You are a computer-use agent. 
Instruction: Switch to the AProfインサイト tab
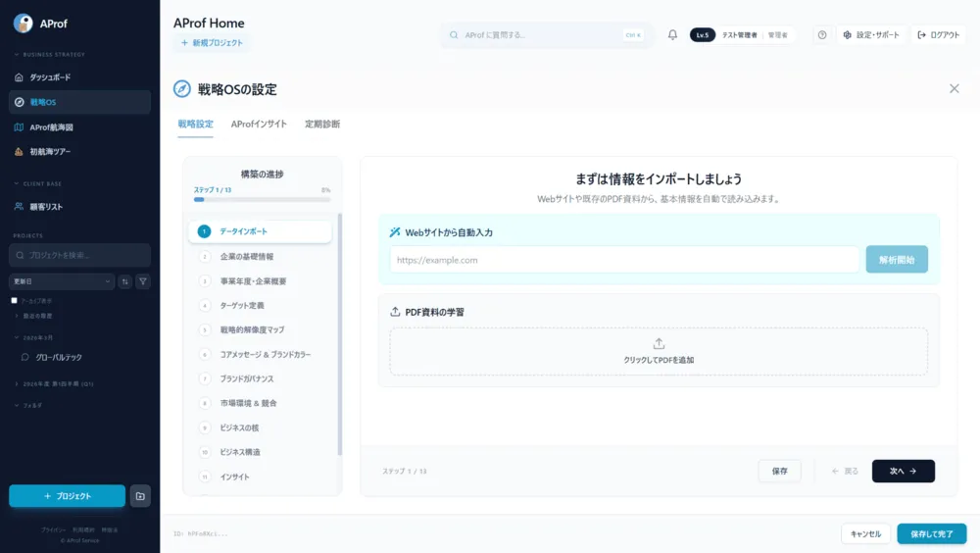(x=259, y=124)
